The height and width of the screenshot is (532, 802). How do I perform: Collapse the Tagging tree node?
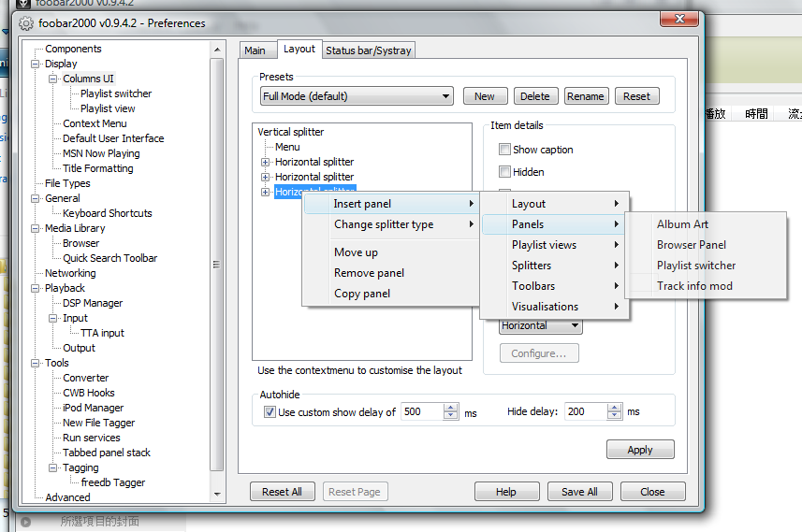point(52,467)
